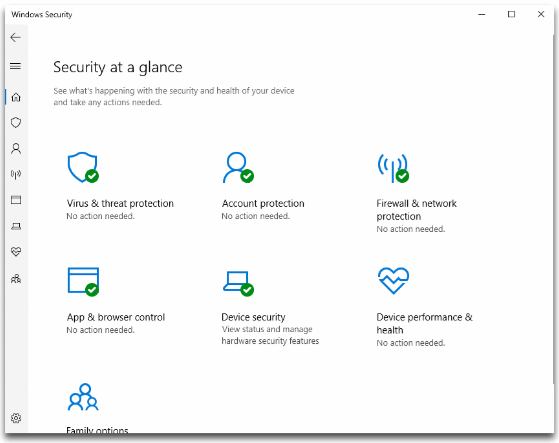Image resolution: width=559 pixels, height=443 pixels.
Task: Click the large Device security laptop icon
Action: click(x=238, y=283)
